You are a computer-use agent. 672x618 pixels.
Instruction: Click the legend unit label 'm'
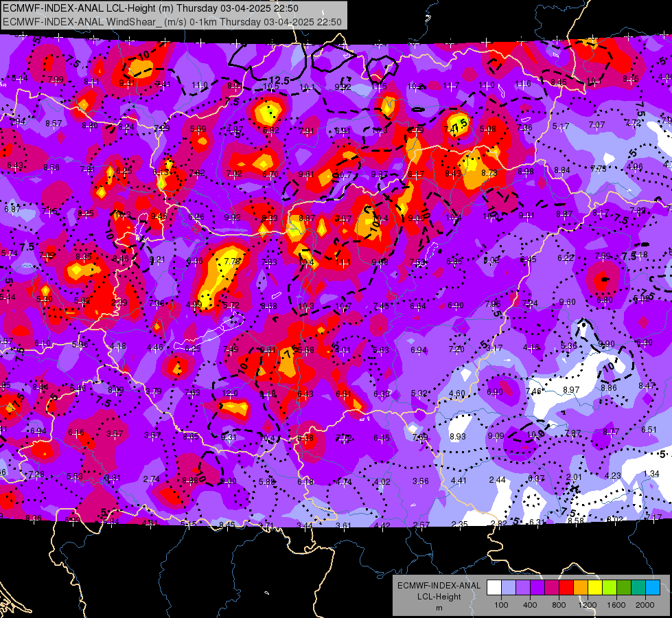[439, 608]
